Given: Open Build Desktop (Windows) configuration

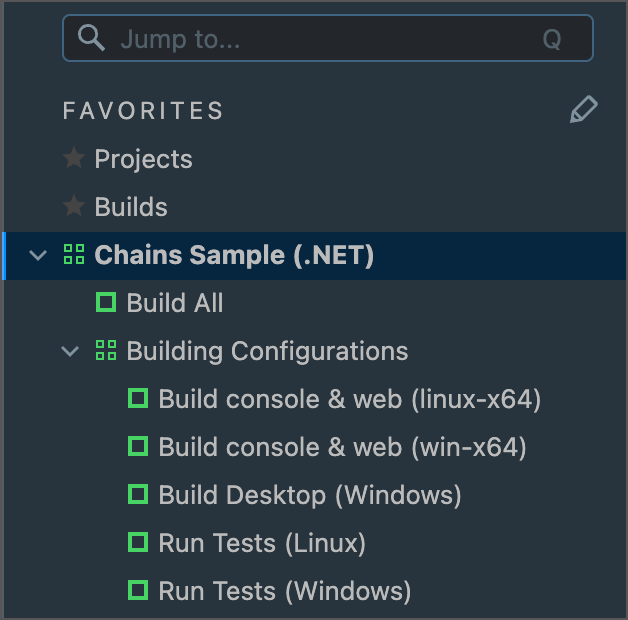Looking at the screenshot, I should (310, 495).
